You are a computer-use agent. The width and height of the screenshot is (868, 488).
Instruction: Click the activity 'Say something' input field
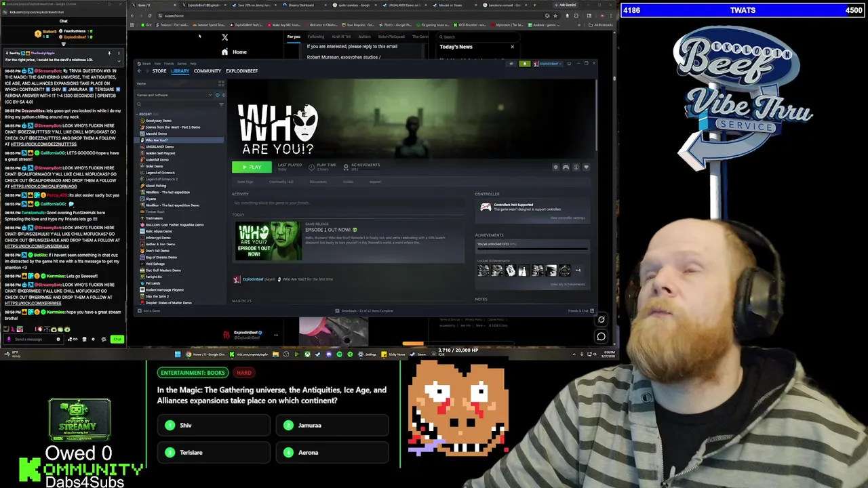(x=347, y=203)
